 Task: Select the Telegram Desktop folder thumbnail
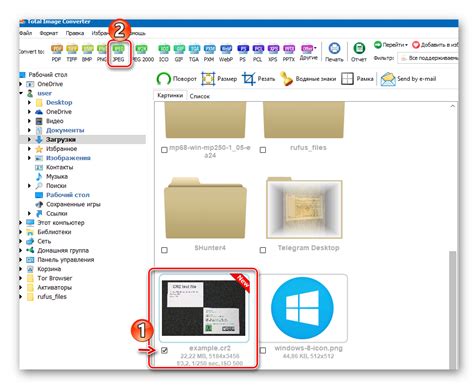pyautogui.click(x=304, y=209)
